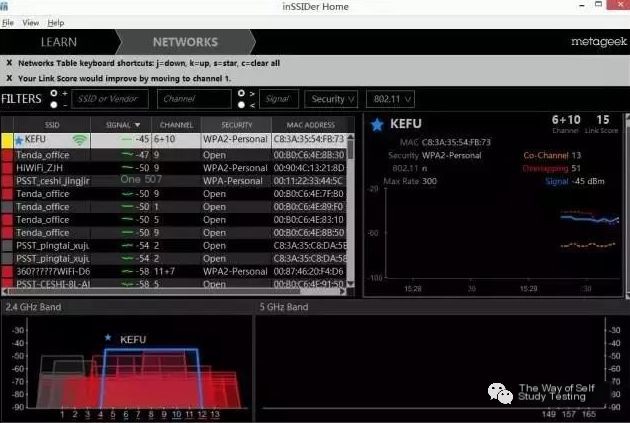Click the star on the 2.4 GHz KEFU graph label
This screenshot has height=423, width=630.
point(108,337)
